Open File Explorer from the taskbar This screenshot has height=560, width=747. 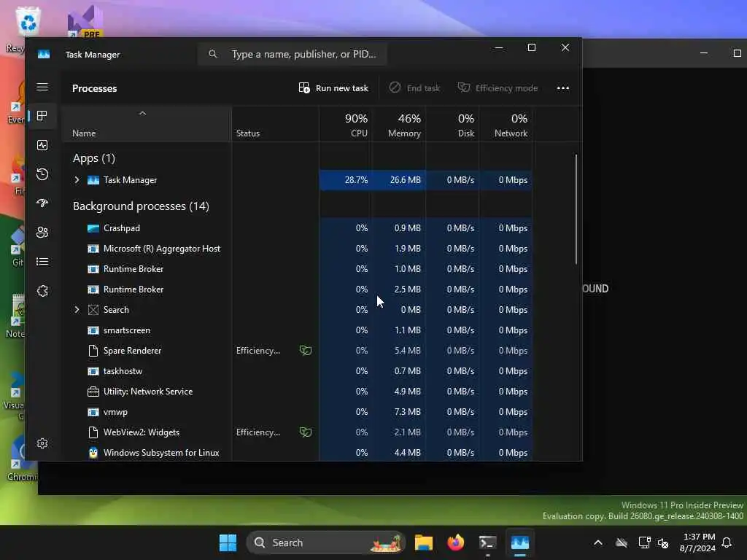click(x=424, y=542)
